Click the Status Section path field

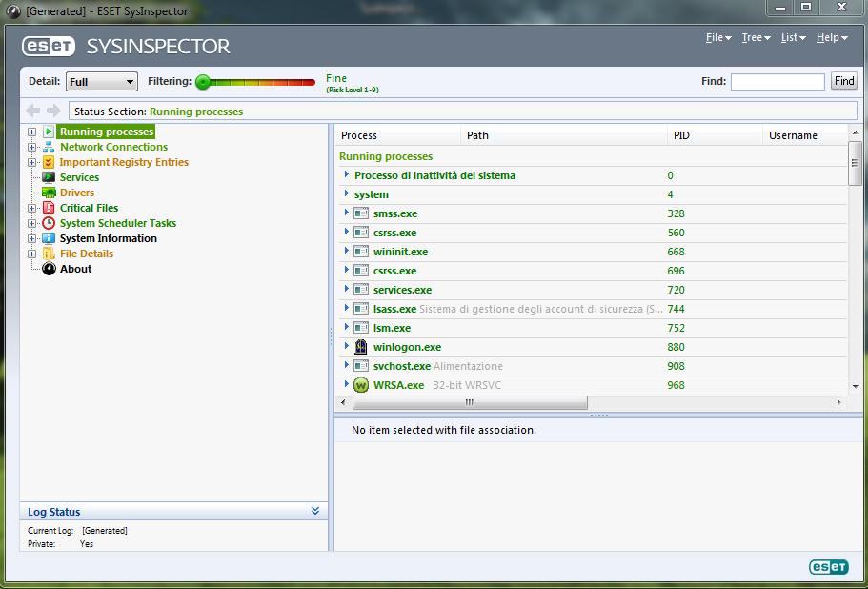coord(463,112)
